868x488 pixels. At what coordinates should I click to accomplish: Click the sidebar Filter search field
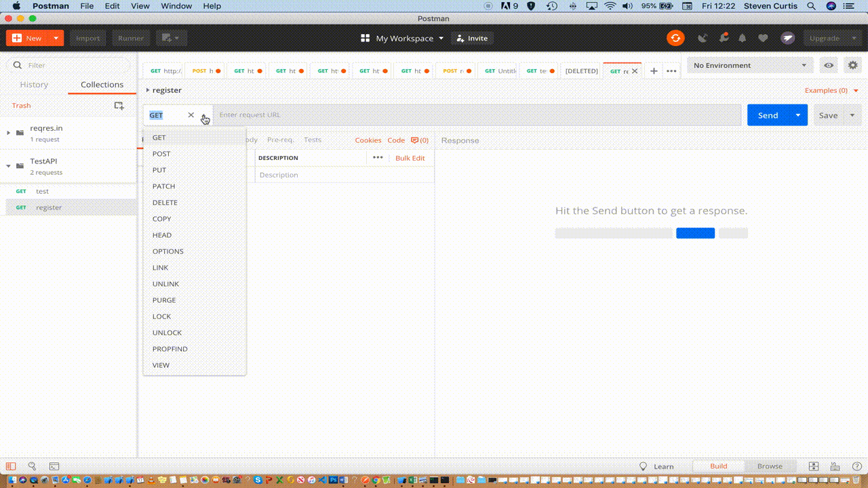pyautogui.click(x=68, y=65)
